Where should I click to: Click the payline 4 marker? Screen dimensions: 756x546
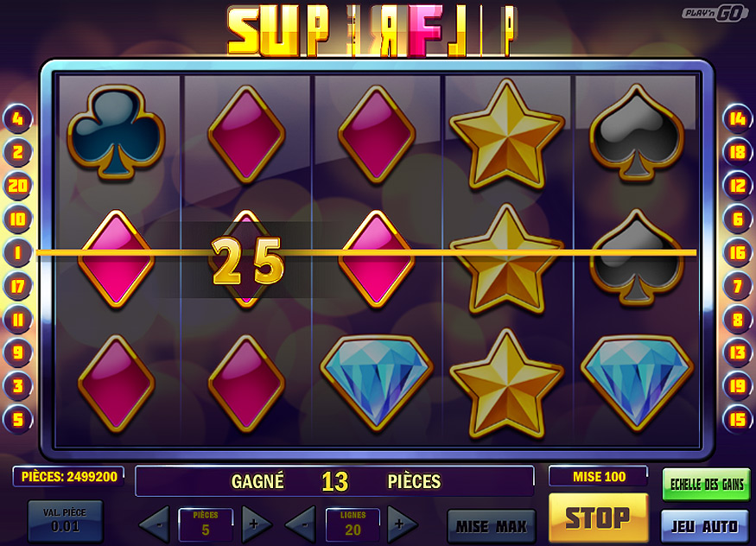pos(17,118)
